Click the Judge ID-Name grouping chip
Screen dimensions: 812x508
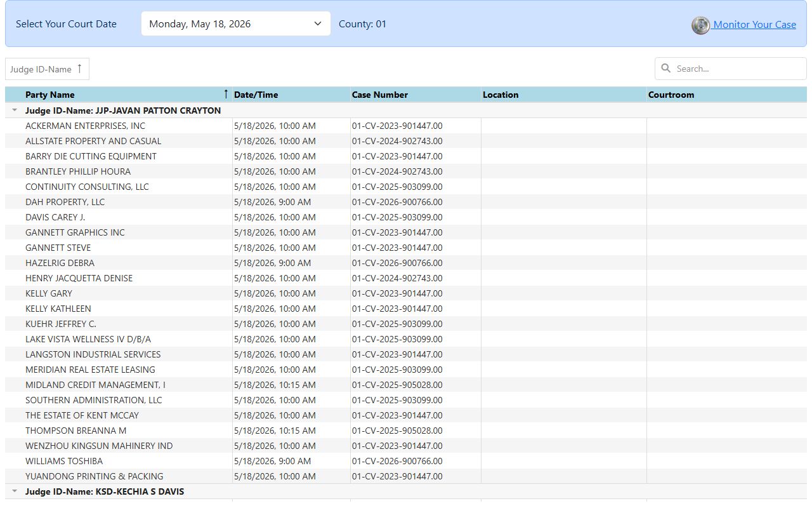coord(47,69)
